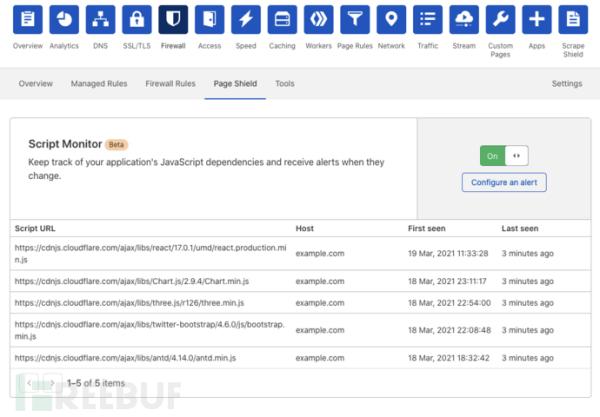Click the Stream cloud icon
This screenshot has height=417, width=600.
[x=464, y=19]
